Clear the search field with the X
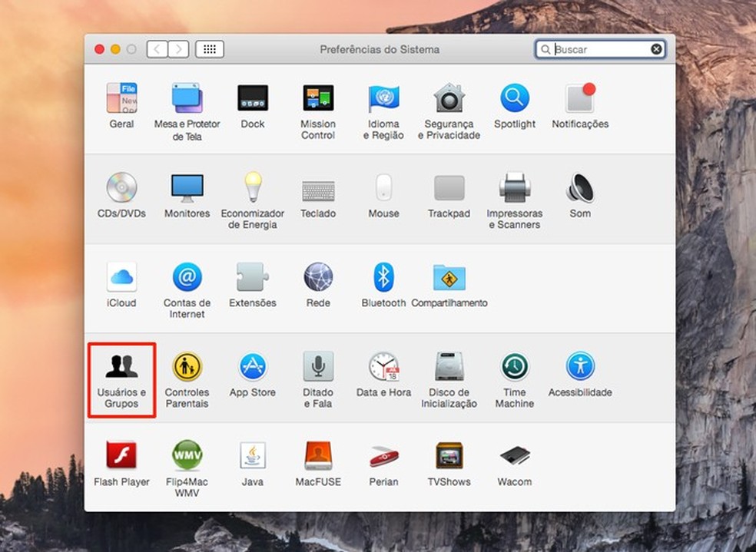 pyautogui.click(x=656, y=49)
